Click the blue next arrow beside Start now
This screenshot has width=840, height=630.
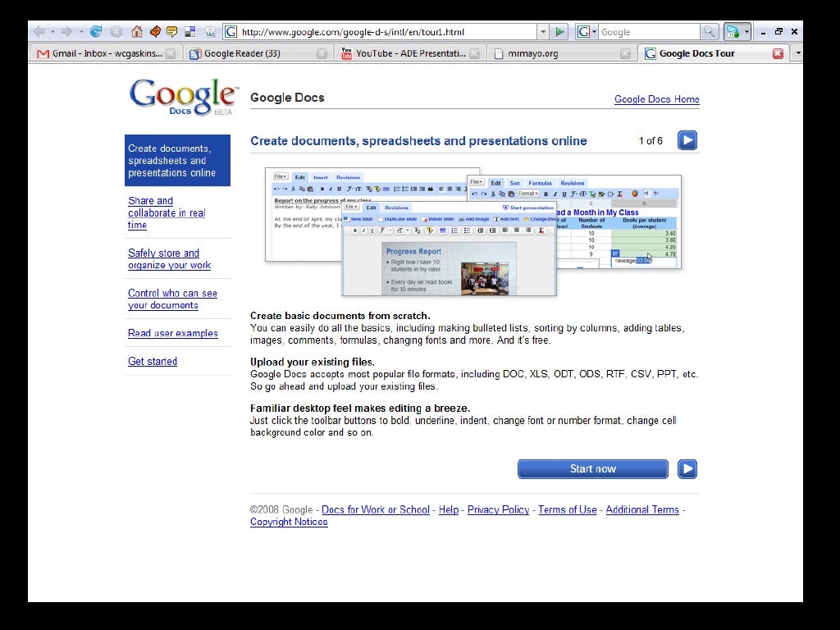tap(687, 469)
